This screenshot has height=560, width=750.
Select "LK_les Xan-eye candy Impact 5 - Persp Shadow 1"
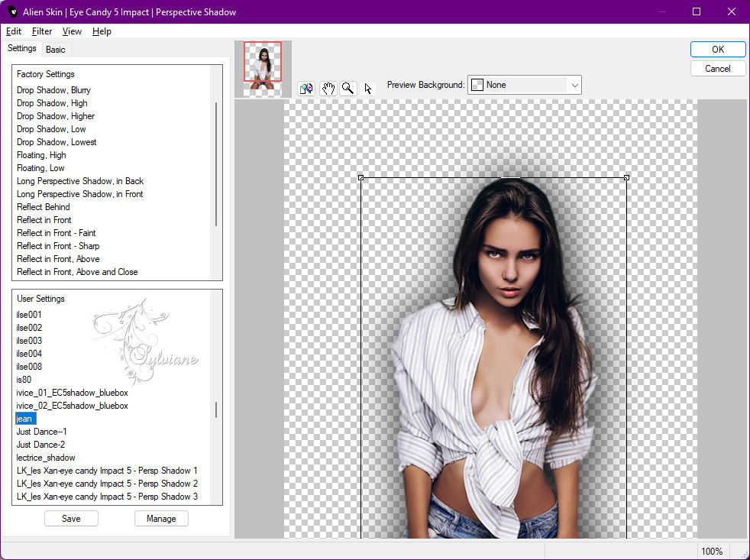pyautogui.click(x=107, y=470)
